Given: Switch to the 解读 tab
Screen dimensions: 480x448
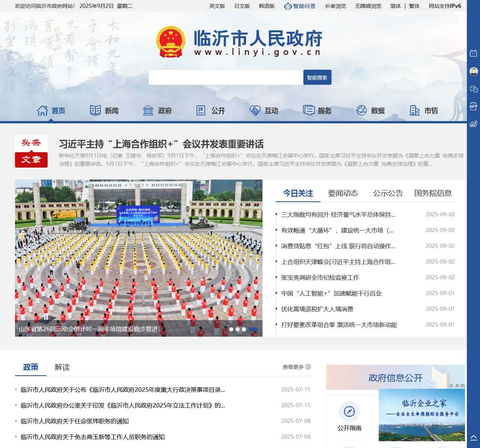Looking at the screenshot, I should click(x=62, y=367).
